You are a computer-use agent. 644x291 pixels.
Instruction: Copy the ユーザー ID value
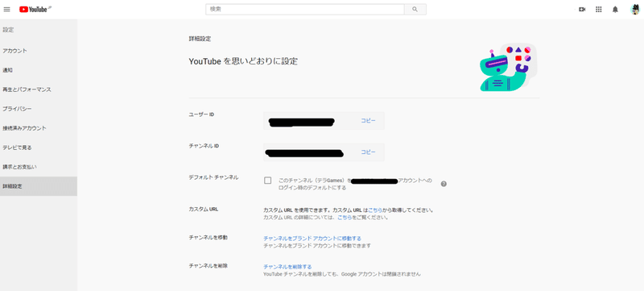click(368, 121)
